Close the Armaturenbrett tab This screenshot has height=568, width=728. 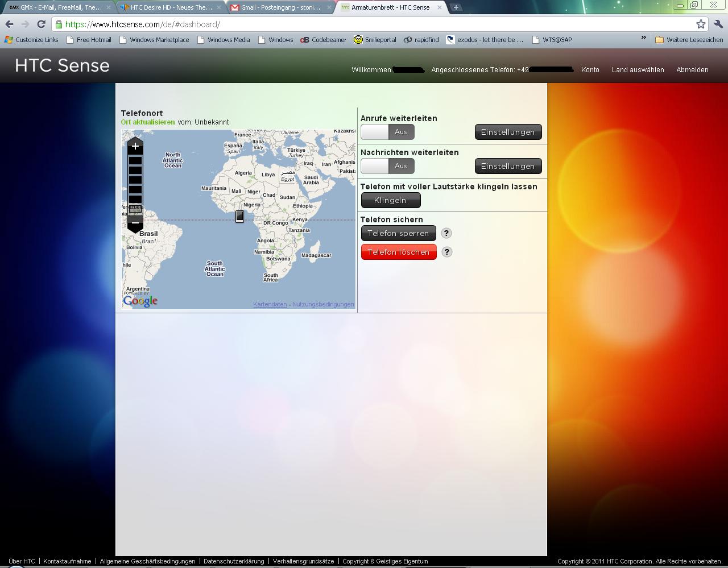point(439,7)
